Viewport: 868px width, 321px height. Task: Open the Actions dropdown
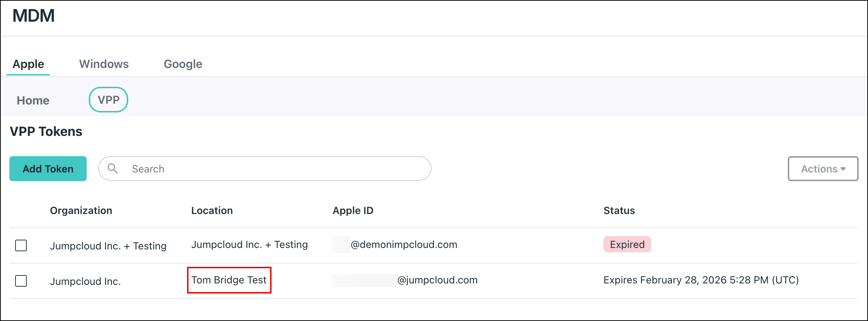[x=823, y=168]
